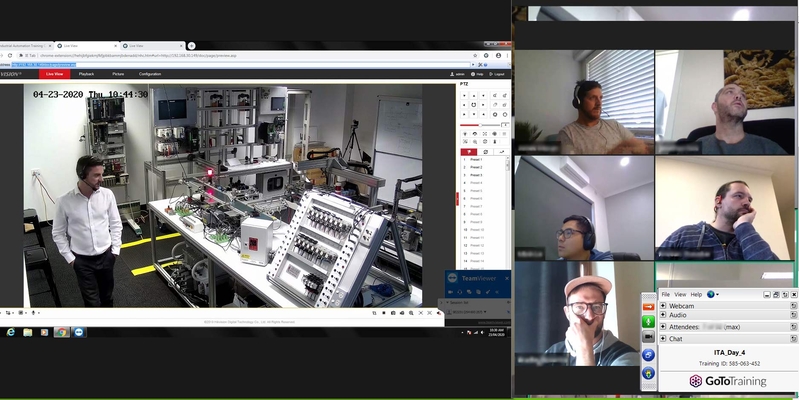
Task: Open Chrome from the taskbar
Action: pos(61,332)
